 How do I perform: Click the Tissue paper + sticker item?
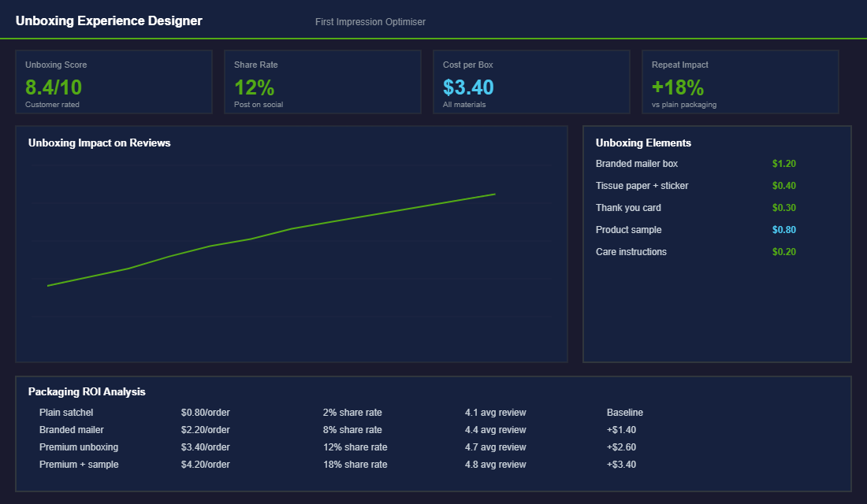tap(641, 186)
